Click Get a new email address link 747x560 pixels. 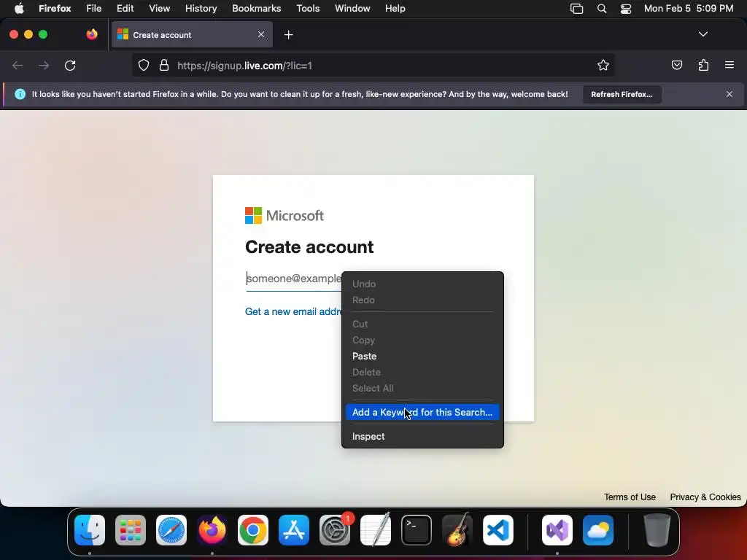[293, 311]
